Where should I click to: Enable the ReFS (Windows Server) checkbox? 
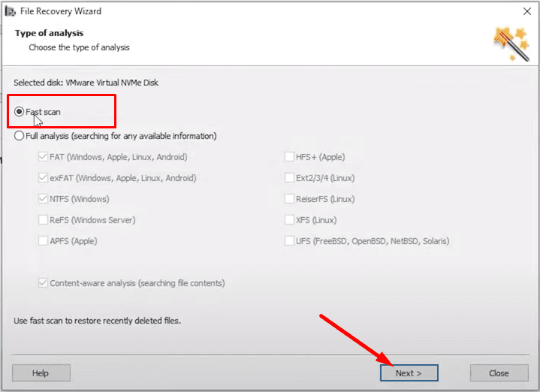click(43, 220)
